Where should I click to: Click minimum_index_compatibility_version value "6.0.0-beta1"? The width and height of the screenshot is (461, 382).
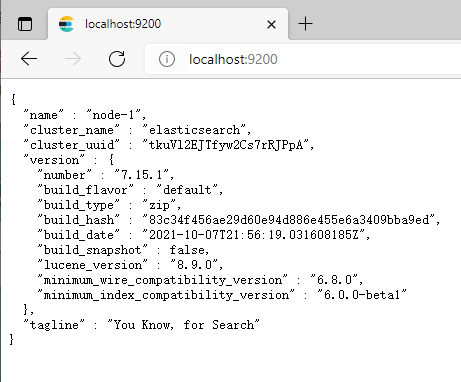[x=362, y=295]
